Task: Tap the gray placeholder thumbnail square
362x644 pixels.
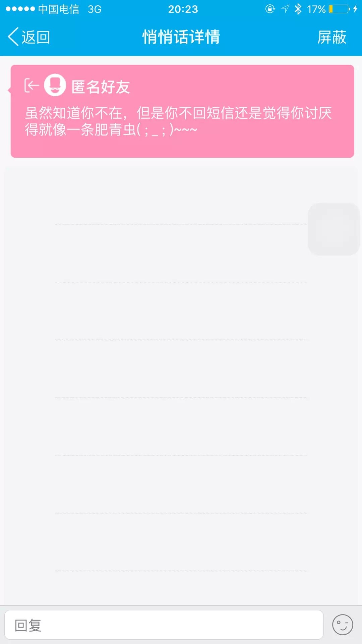Action: click(x=334, y=229)
